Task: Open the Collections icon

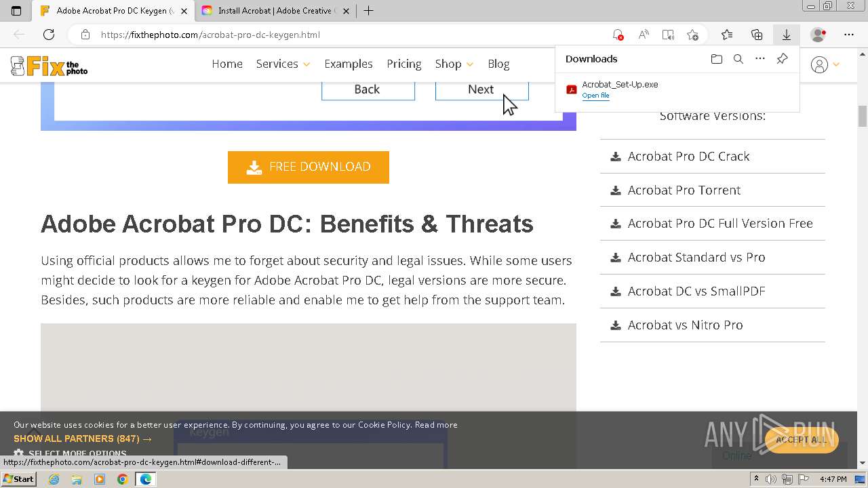Action: pos(757,35)
